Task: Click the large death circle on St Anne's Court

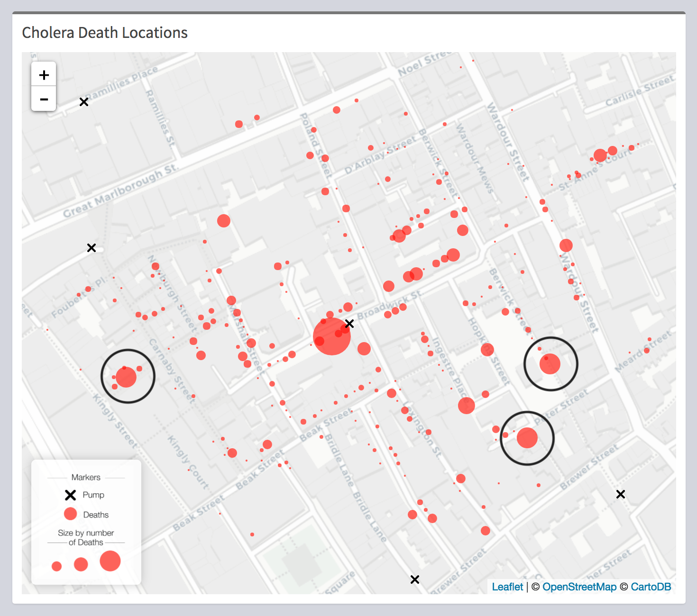Action: tap(600, 155)
